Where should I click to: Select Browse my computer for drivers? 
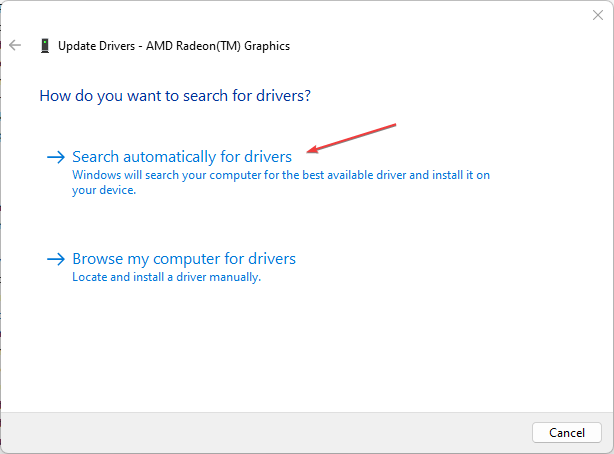[x=184, y=259]
